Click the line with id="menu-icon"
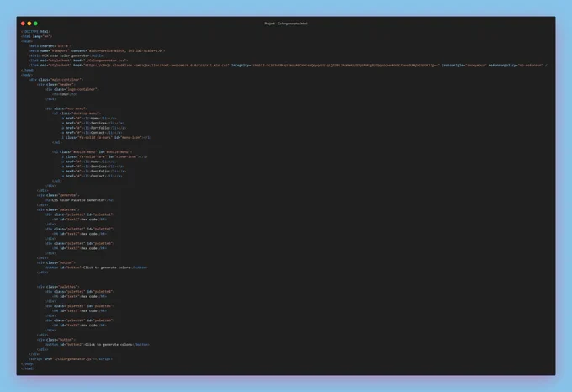The image size is (572, 392). (106, 137)
